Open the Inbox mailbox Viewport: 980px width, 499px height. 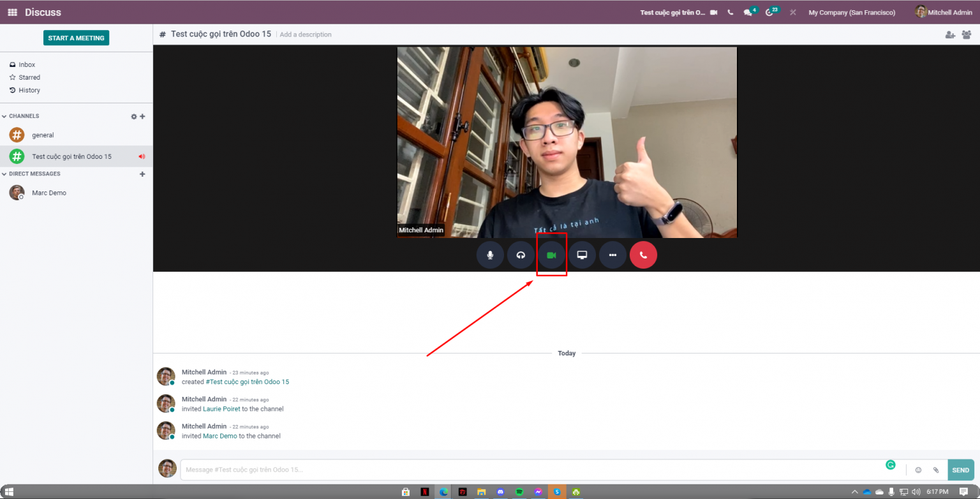point(27,64)
